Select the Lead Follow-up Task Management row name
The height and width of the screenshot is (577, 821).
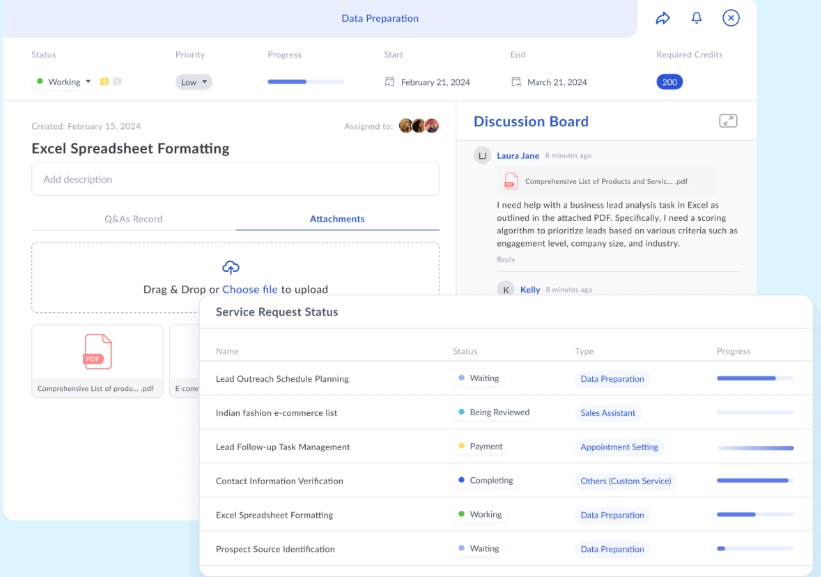pyautogui.click(x=283, y=447)
